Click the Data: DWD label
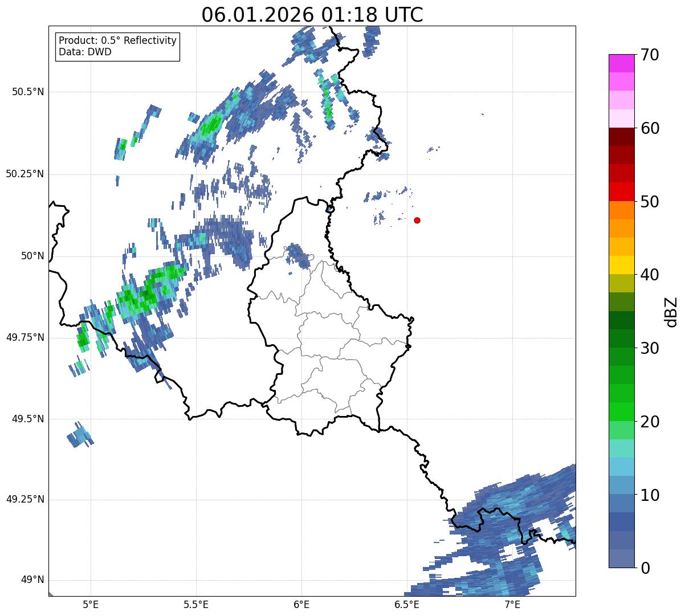Screen dimensions: 685x616 (85, 52)
